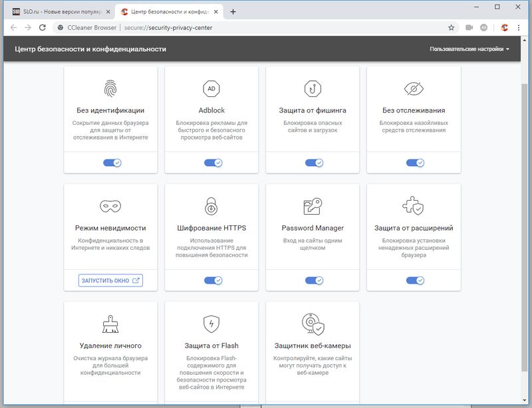Click the Защита от расширений title
Viewport: 532px width, 408px height.
[x=414, y=228]
